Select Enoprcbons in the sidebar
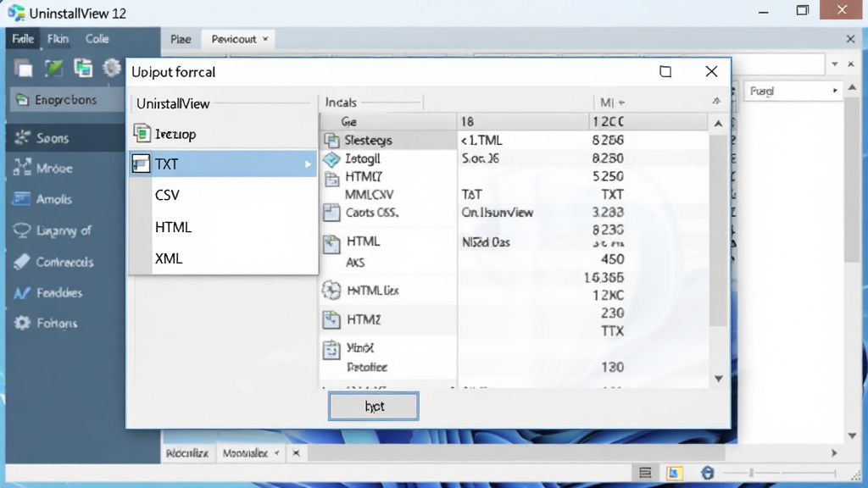The height and width of the screenshot is (488, 868). tap(65, 100)
